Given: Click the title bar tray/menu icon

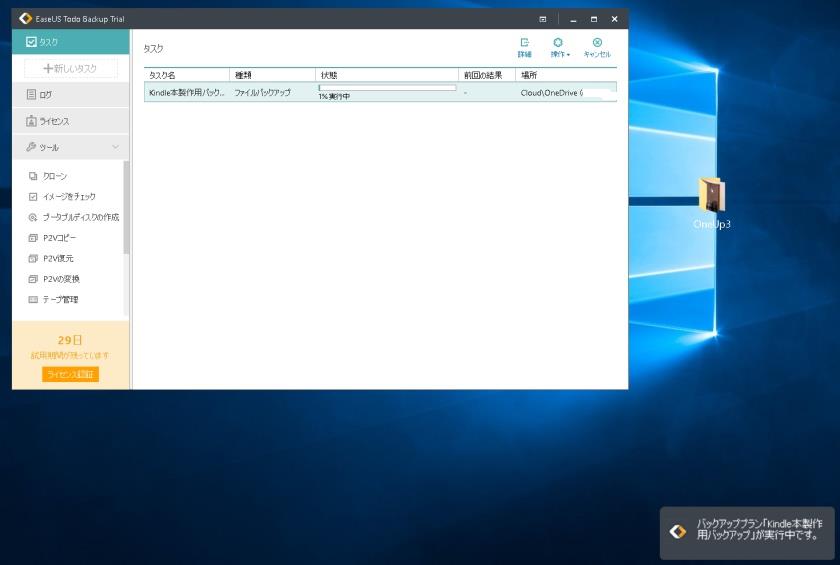Looking at the screenshot, I should tap(543, 19).
